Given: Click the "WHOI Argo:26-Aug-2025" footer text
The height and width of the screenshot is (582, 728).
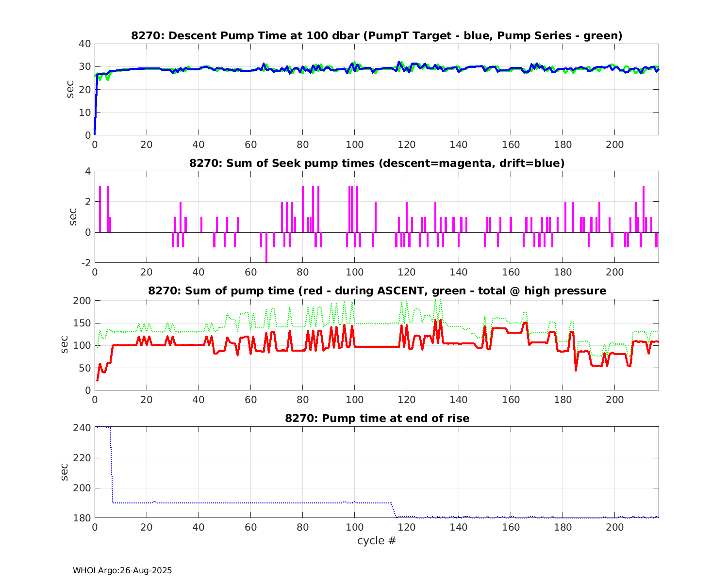Looking at the screenshot, I should pyautogui.click(x=122, y=571).
